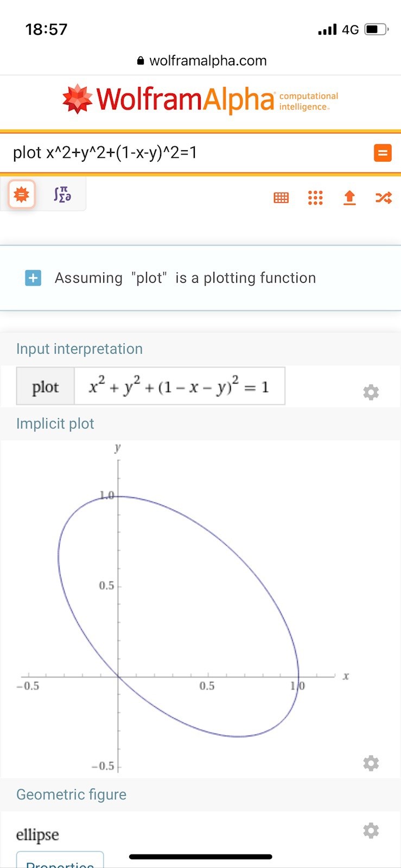This screenshot has height=868, width=401.
Task: Click the Geometric figure section header
Action: click(71, 795)
